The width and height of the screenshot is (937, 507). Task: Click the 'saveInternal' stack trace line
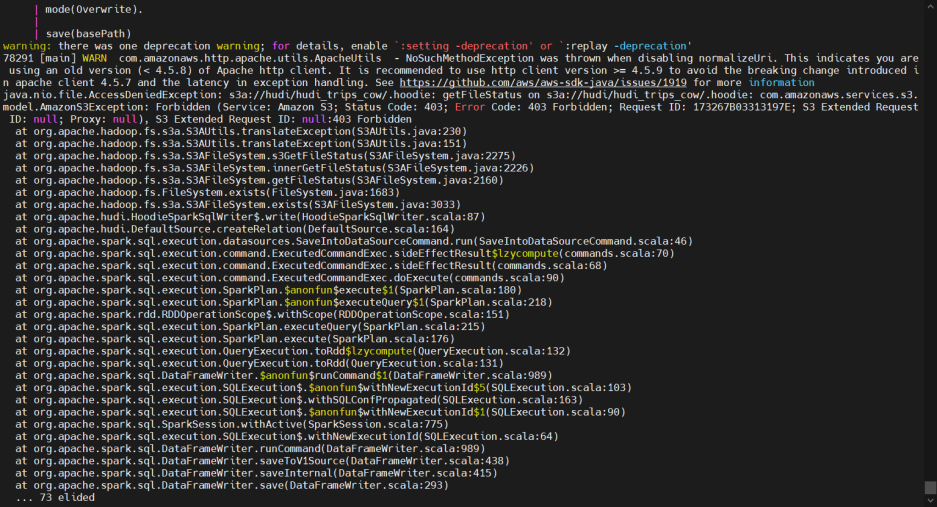pos(256,474)
